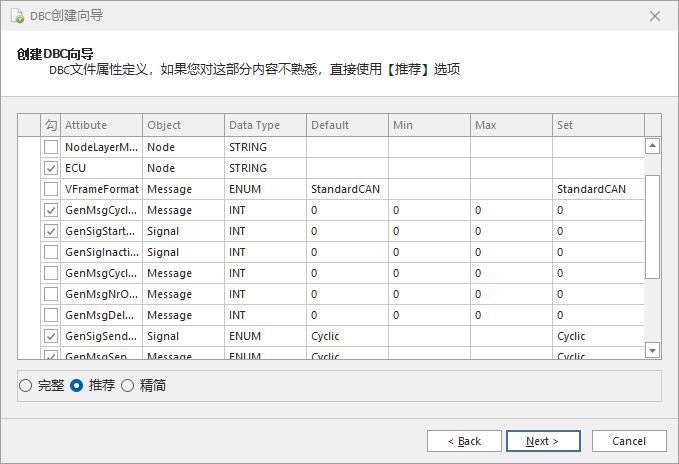The height and width of the screenshot is (464, 679).
Task: Click the GenSigInacti... attribute name cell
Action: pos(101,252)
